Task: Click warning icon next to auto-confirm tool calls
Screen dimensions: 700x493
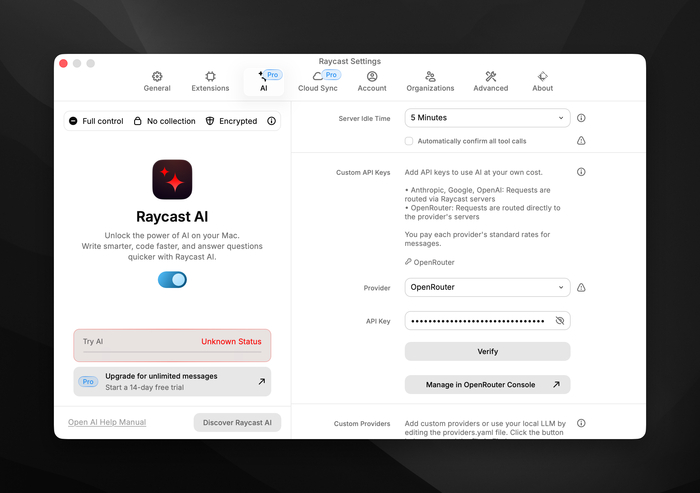Action: 581,141
